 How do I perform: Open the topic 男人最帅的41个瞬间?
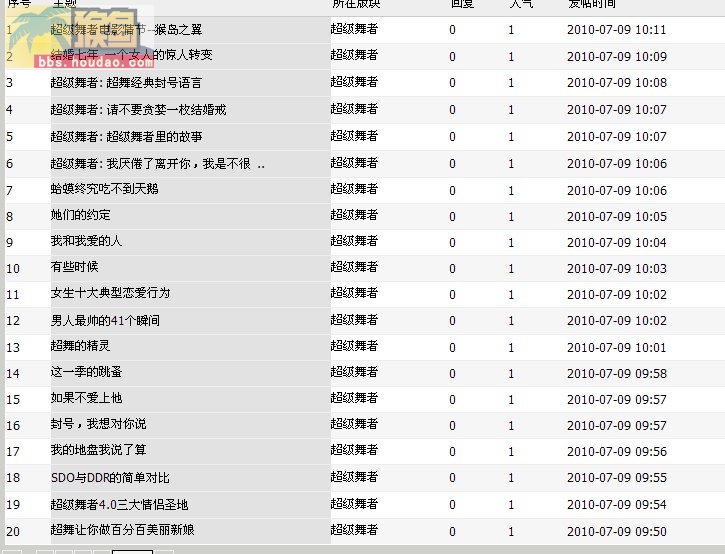[x=105, y=320]
